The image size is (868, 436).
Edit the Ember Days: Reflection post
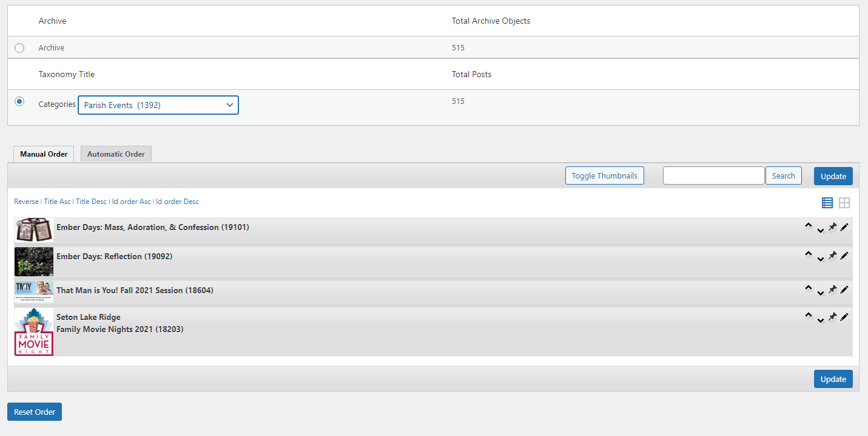pos(844,256)
